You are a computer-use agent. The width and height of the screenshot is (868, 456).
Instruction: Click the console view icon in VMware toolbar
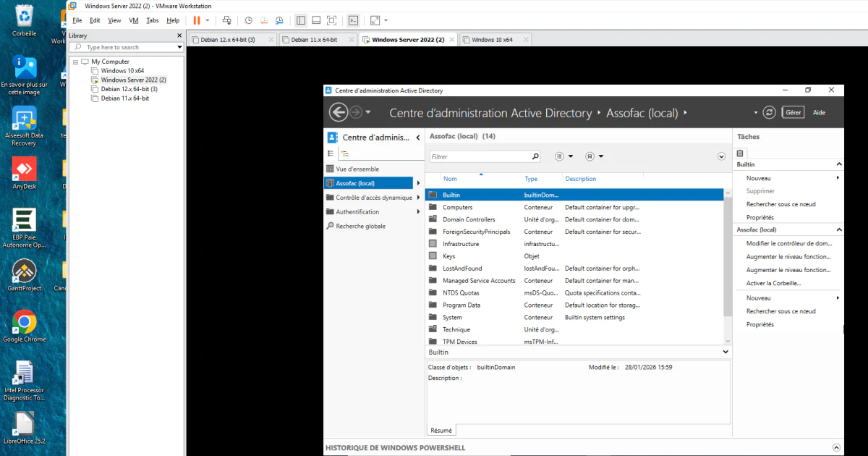coord(353,20)
